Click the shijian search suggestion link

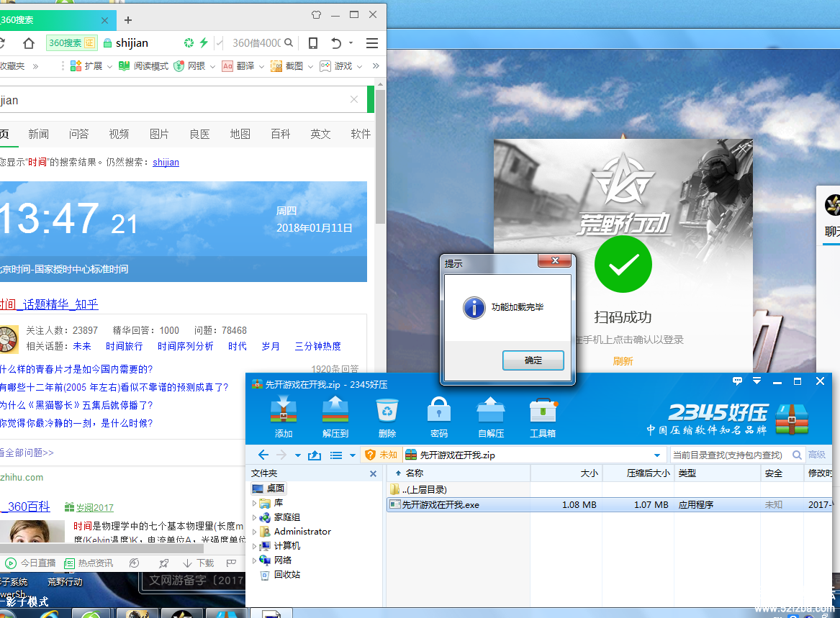tap(166, 163)
